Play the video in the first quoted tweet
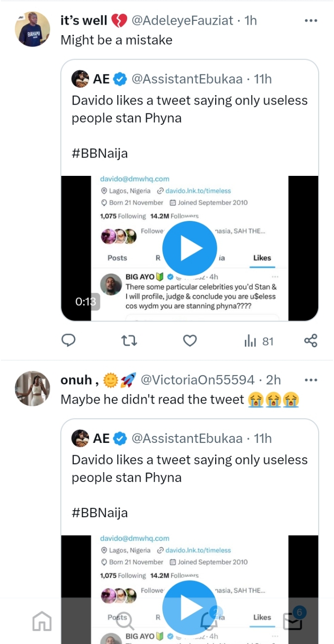The width and height of the screenshot is (334, 644). (x=190, y=248)
